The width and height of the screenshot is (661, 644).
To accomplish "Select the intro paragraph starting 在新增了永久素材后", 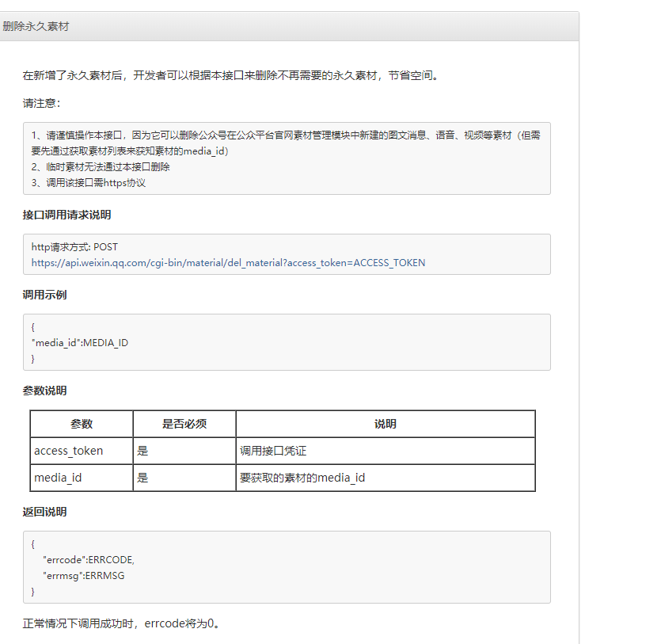I will pyautogui.click(x=231, y=75).
